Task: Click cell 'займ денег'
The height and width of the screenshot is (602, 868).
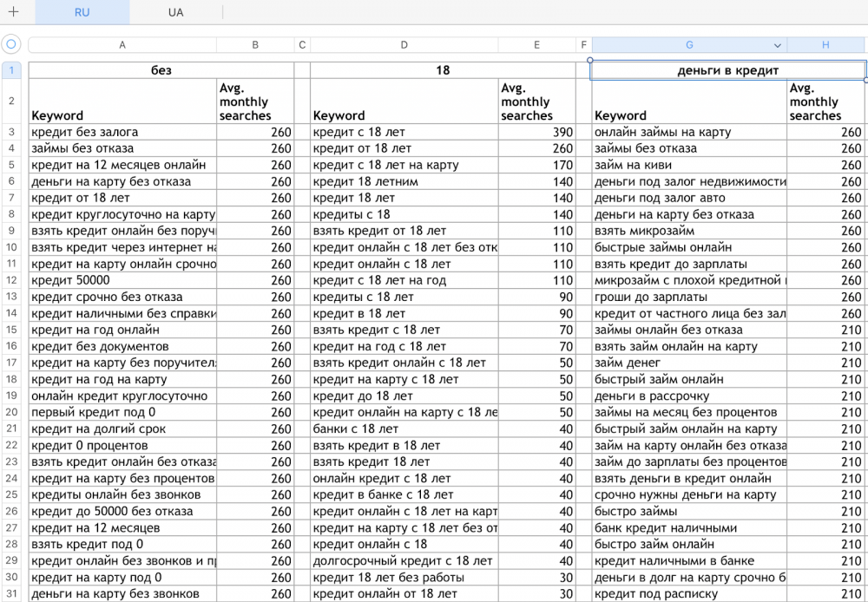Action: pyautogui.click(x=689, y=363)
